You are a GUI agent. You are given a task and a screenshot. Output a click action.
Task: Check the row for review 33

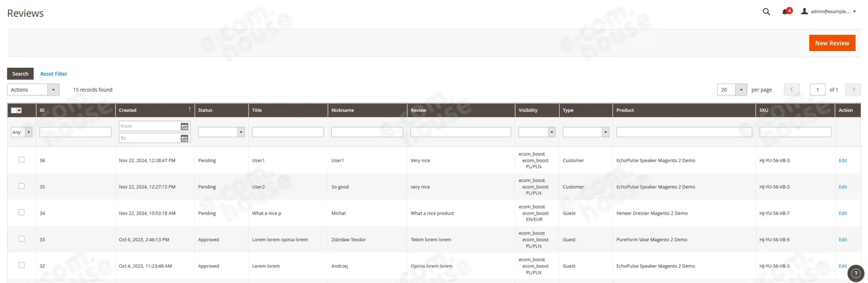click(x=22, y=239)
